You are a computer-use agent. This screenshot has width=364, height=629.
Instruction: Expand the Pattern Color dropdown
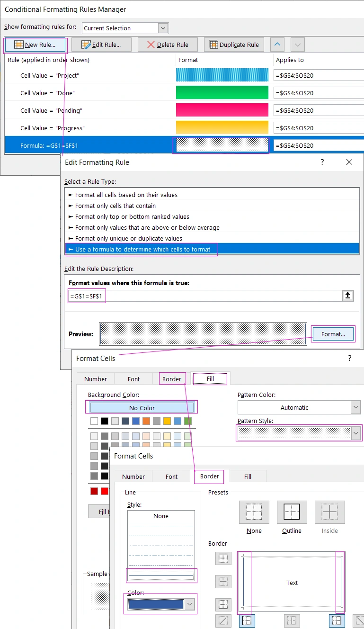pyautogui.click(x=355, y=407)
